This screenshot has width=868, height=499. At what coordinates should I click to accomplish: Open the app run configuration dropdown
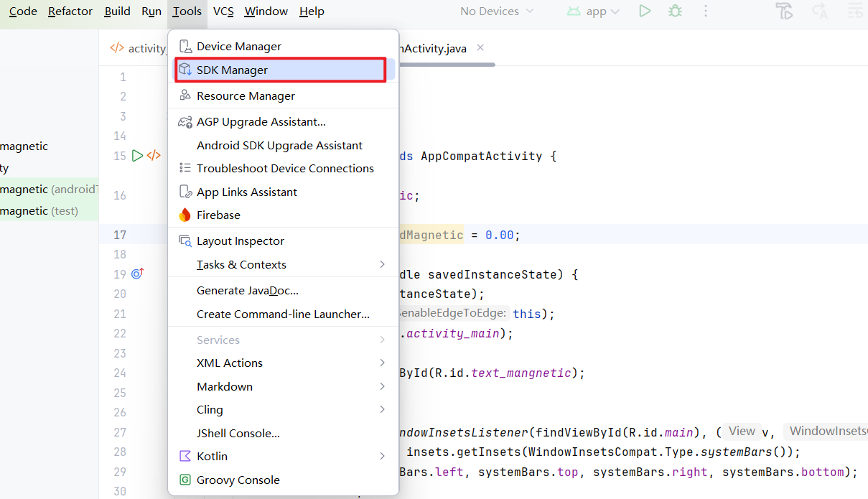[593, 11]
